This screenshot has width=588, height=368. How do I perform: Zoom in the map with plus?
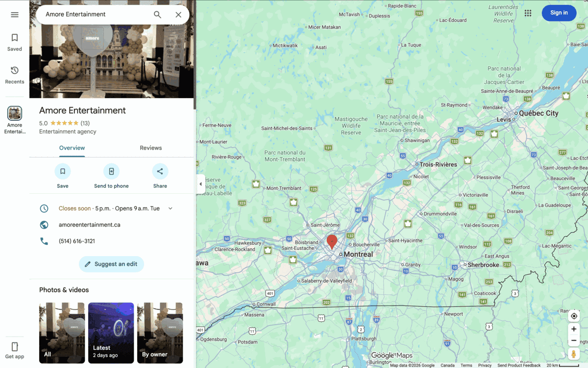click(574, 329)
